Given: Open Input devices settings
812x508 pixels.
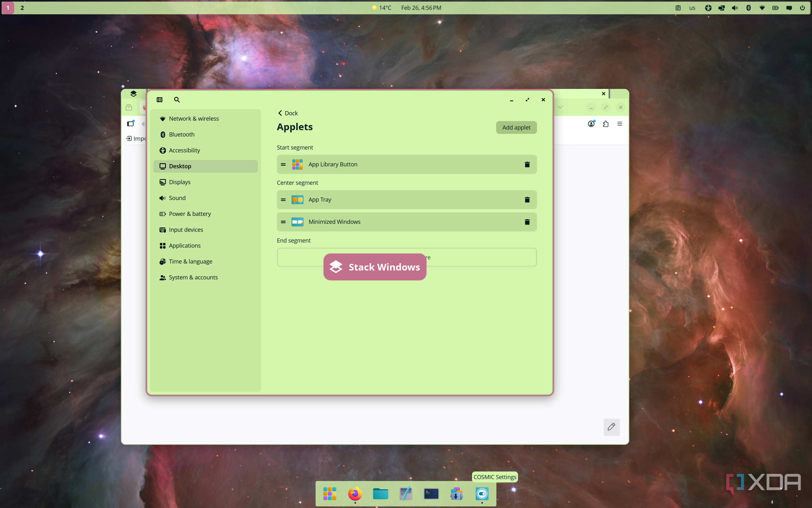Looking at the screenshot, I should click(x=205, y=230).
